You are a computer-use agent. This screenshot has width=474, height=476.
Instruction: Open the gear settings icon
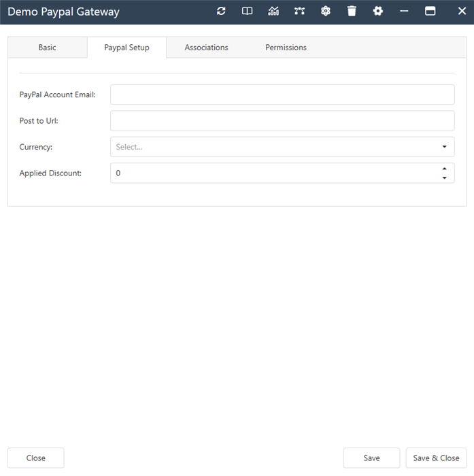pos(377,12)
